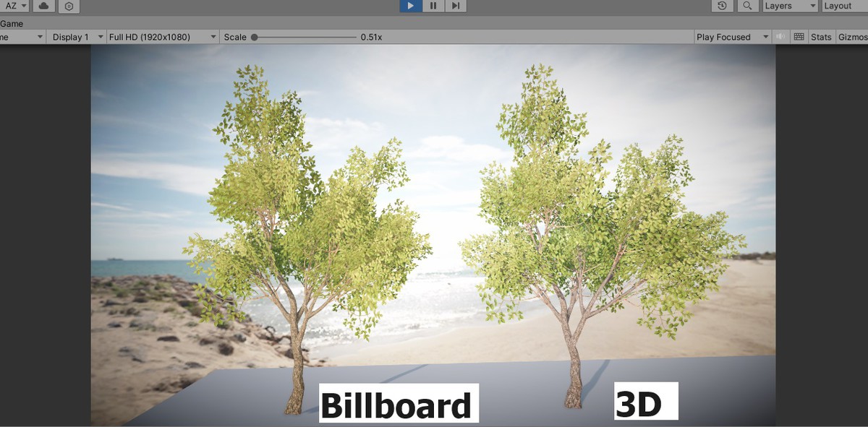This screenshot has width=868, height=427.
Task: Click the Billboard tree in the game view
Action: pos(307,238)
